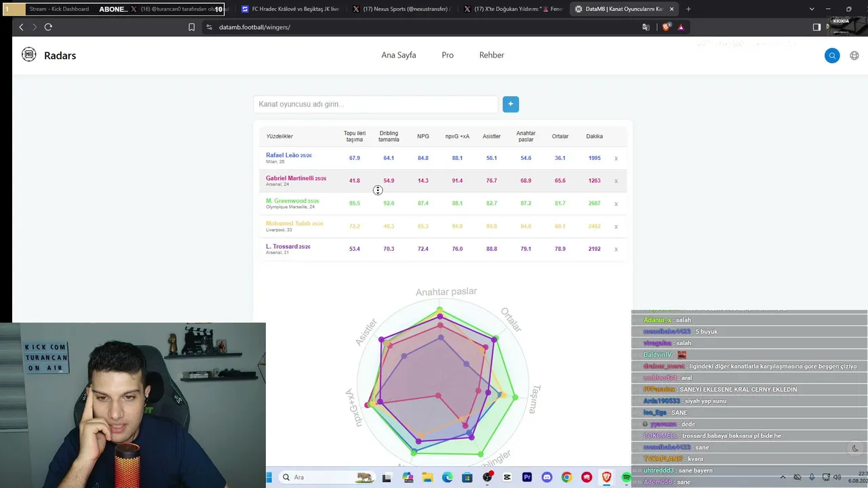The height and width of the screenshot is (488, 868).
Task: Click the Asistler column header
Action: tap(492, 136)
